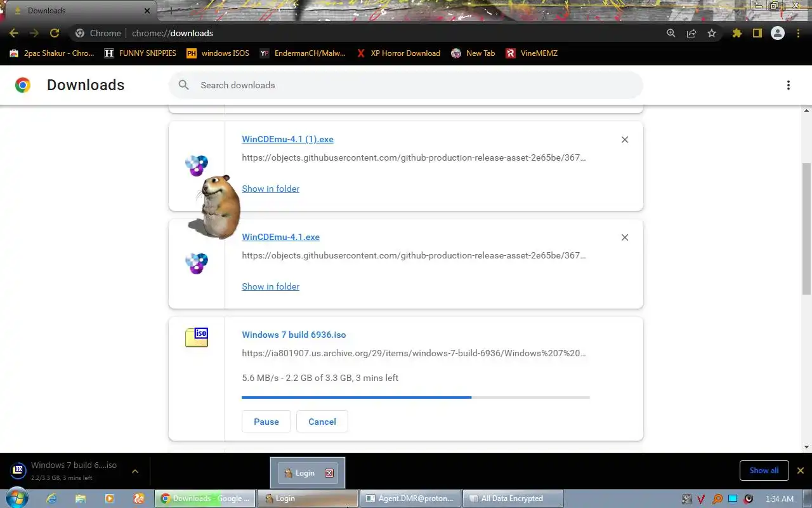Screen dimensions: 812x508
Task: Open the EndermanCH/Malw... bookmark
Action: (x=303, y=53)
